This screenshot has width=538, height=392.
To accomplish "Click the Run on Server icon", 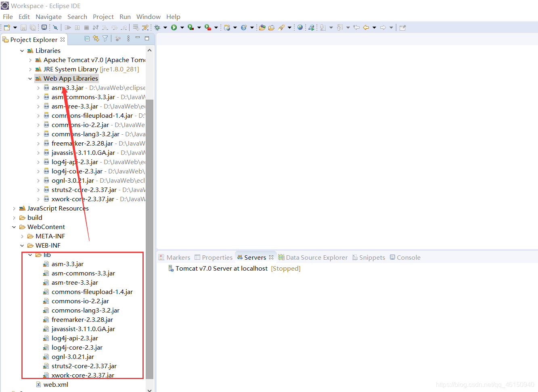I will 311,27.
